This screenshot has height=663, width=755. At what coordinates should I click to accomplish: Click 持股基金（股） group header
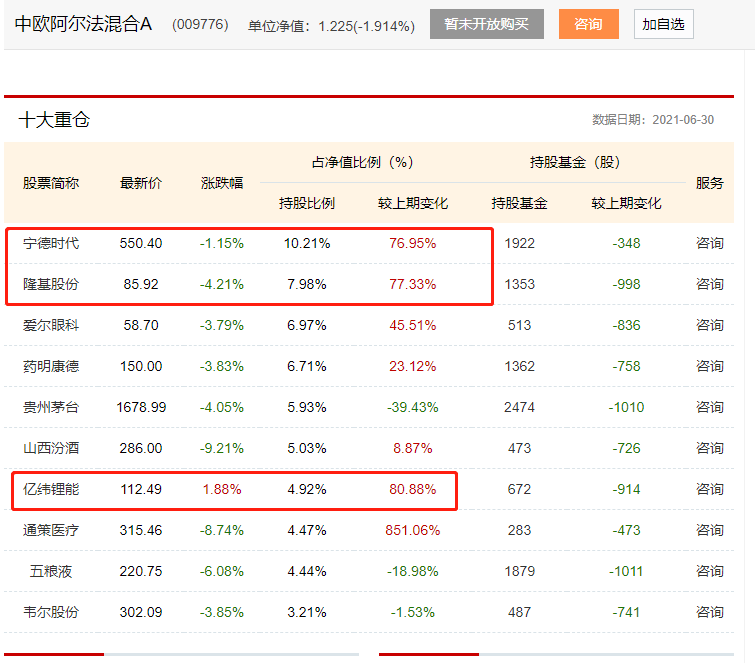click(575, 162)
